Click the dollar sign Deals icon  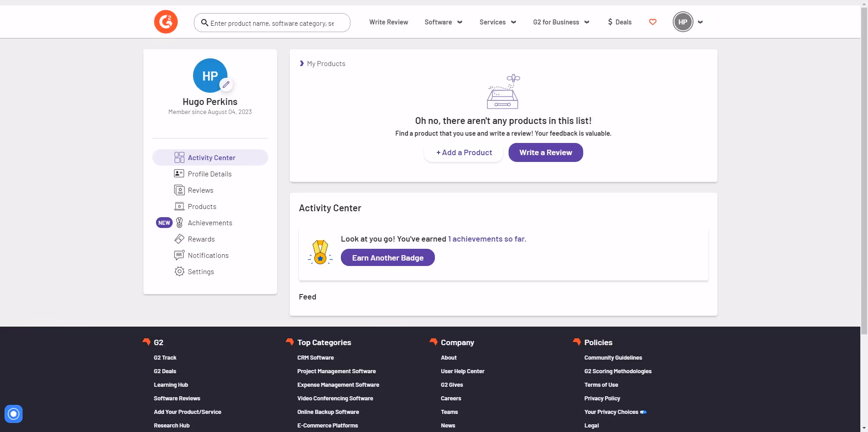coord(610,22)
